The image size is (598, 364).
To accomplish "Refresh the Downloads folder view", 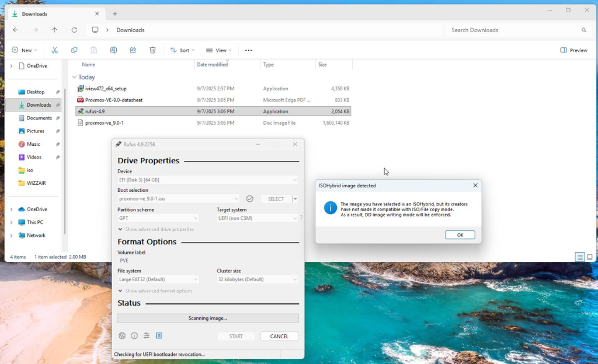I will coord(74,30).
